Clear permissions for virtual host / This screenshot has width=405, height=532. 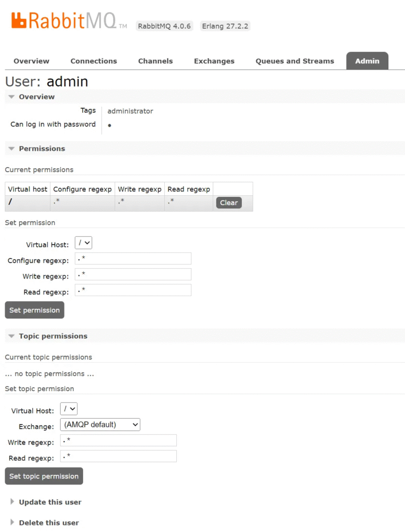[x=229, y=203]
